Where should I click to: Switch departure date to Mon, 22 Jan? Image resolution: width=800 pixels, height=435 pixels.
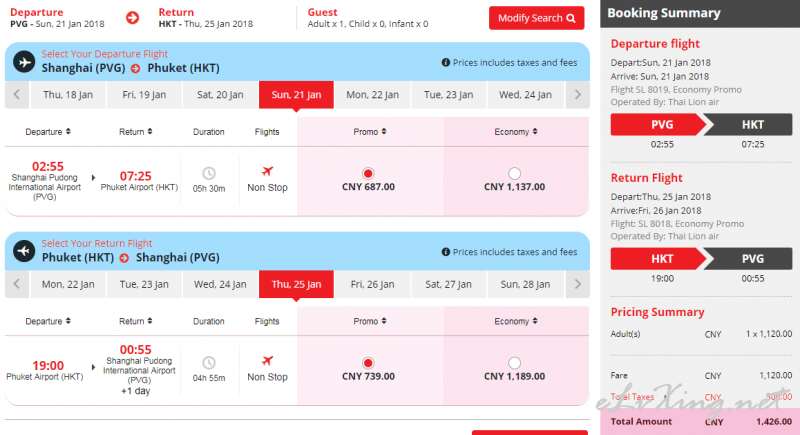(369, 95)
